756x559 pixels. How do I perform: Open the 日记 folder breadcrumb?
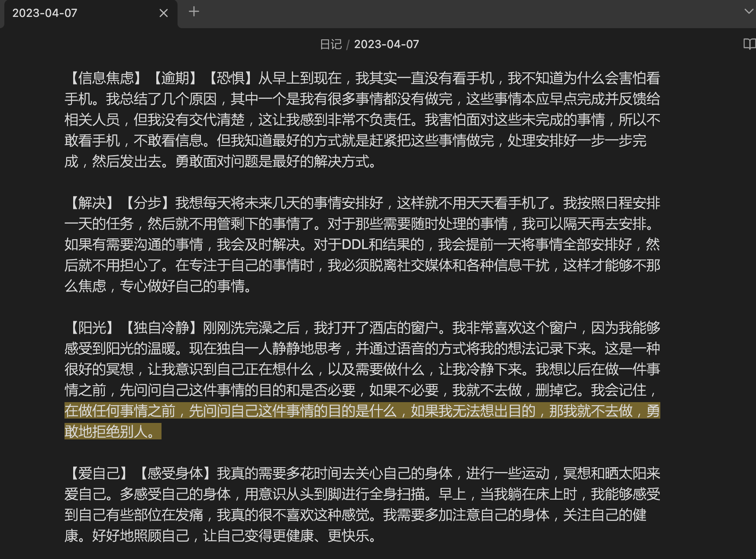[331, 44]
